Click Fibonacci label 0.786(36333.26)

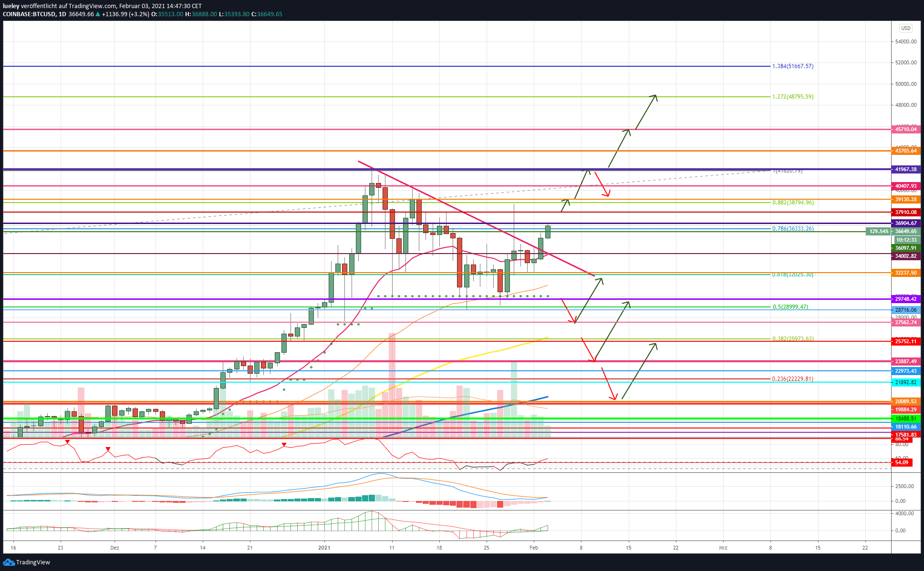[x=793, y=229]
